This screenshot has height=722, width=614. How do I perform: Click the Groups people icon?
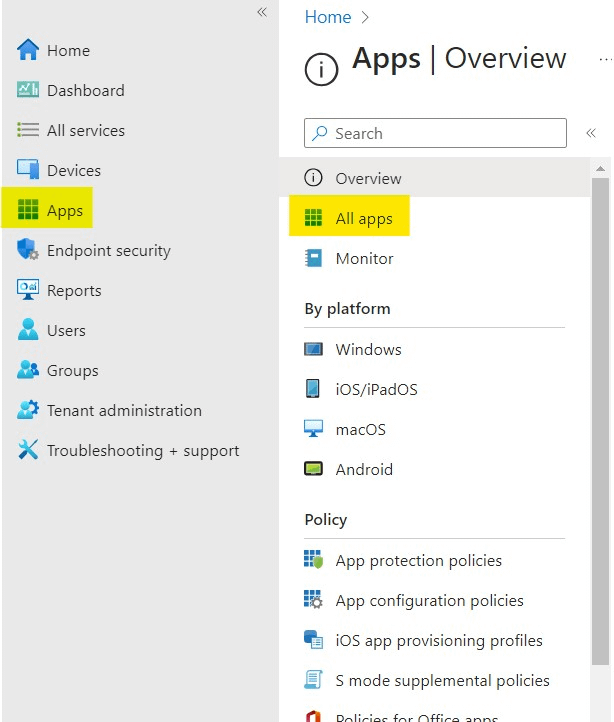28,370
